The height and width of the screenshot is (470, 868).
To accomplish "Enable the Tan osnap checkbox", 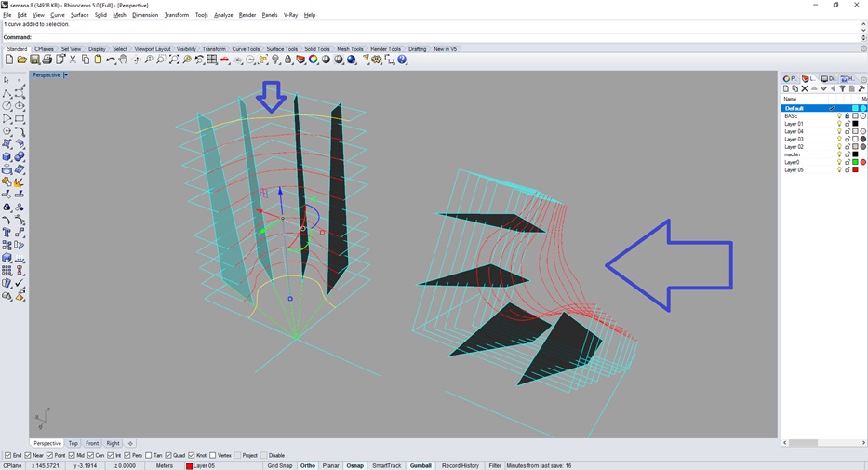I will (x=148, y=456).
